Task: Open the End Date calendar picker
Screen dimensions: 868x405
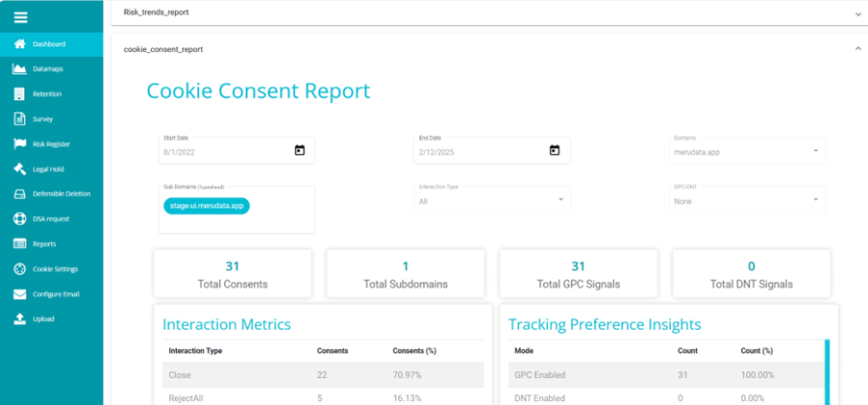Action: pos(555,150)
